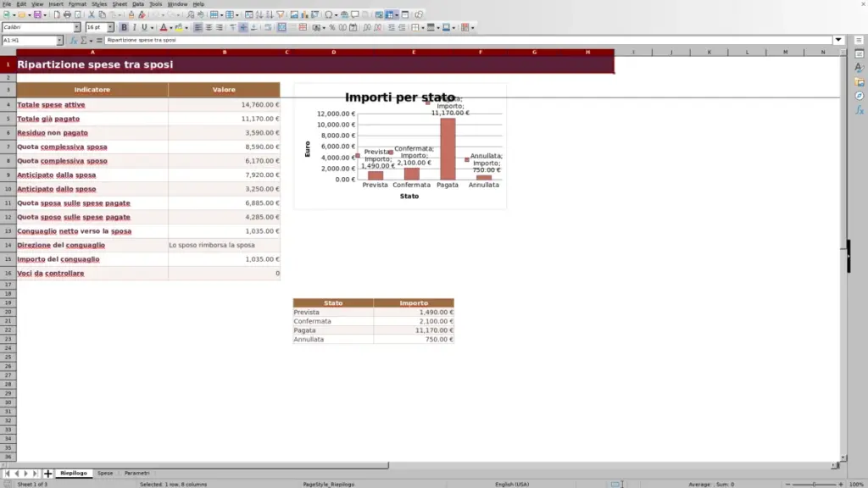Switch to the Parametri sheet tab

click(136, 473)
